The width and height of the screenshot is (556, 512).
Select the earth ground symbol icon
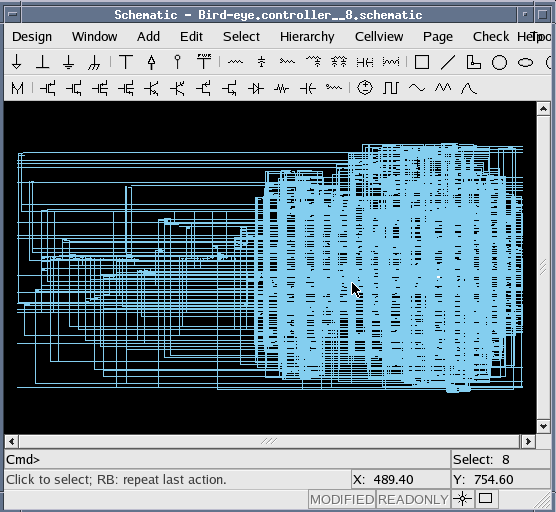68,62
